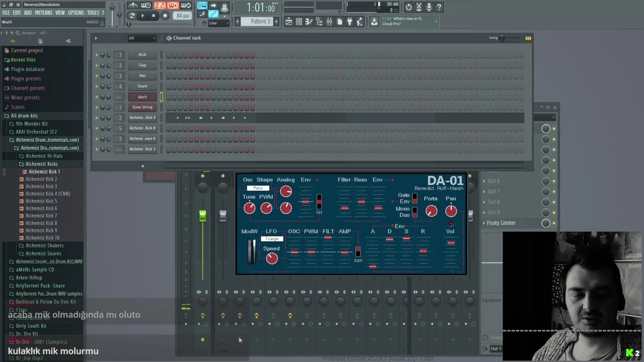The height and width of the screenshot is (362, 644).
Task: Show the Mixer window icon
Action: coord(329,22)
